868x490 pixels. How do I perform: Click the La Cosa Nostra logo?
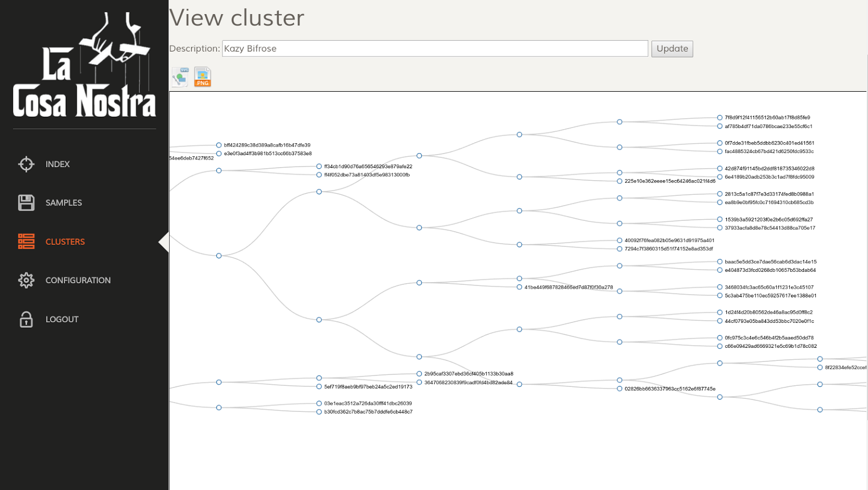click(x=84, y=62)
